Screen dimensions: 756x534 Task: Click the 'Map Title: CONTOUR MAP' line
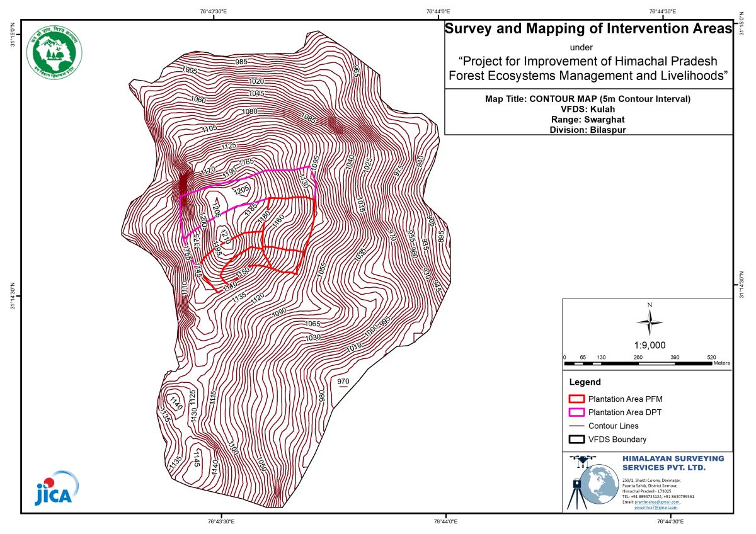tap(588, 99)
